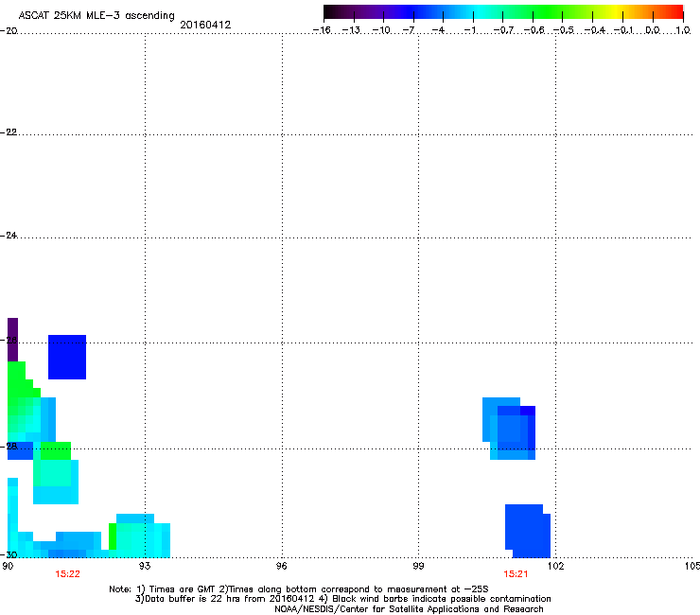
Task: Click the date label 20160412
Action: tap(205, 25)
